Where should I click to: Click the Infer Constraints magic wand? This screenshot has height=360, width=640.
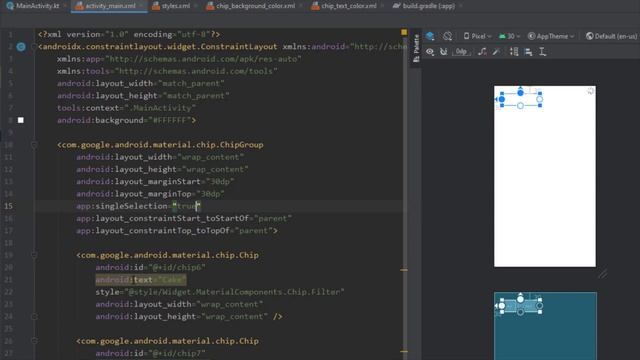point(496,52)
